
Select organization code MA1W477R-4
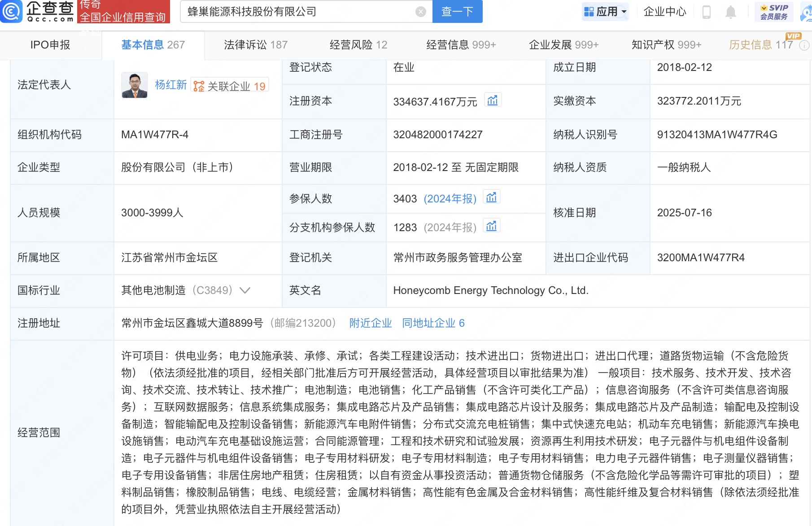coord(155,135)
